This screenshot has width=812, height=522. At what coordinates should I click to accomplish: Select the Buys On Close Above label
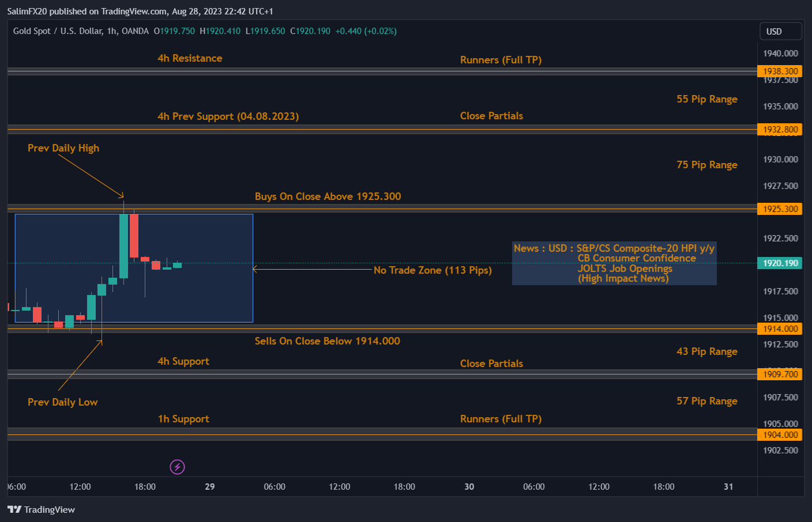pyautogui.click(x=328, y=196)
